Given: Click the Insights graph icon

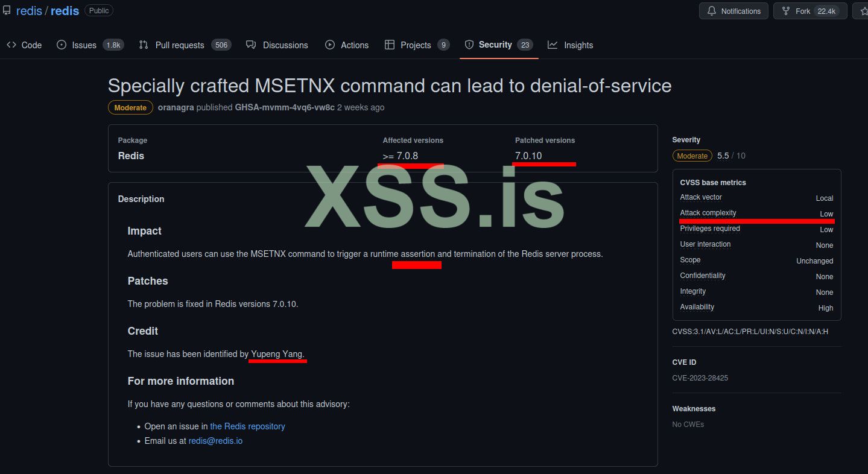Looking at the screenshot, I should point(553,45).
